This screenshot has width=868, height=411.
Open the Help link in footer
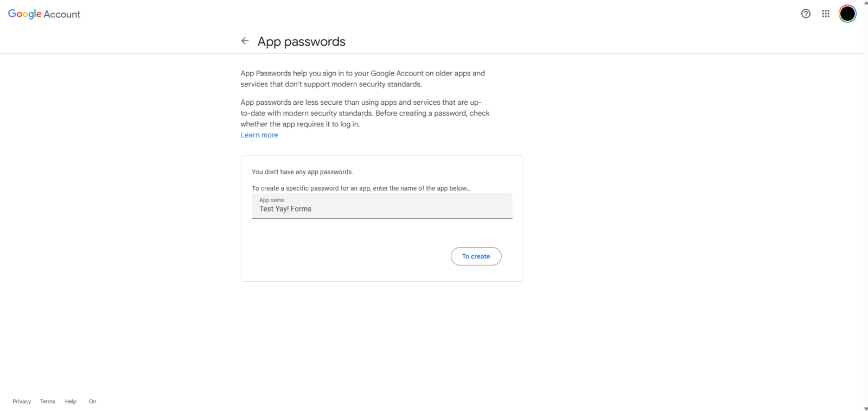tap(71, 402)
